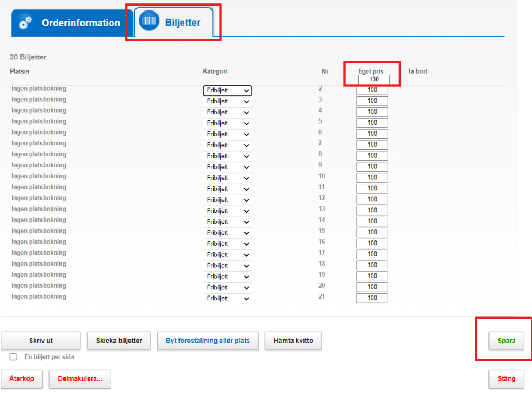The width and height of the screenshot is (532, 395).
Task: Click the Hämta kvitto button
Action: (293, 341)
